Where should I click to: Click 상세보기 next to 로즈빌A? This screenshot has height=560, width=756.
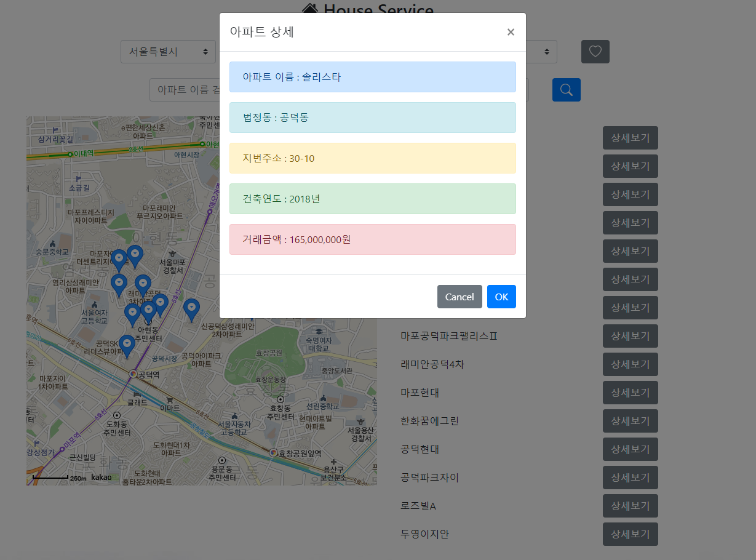[630, 506]
